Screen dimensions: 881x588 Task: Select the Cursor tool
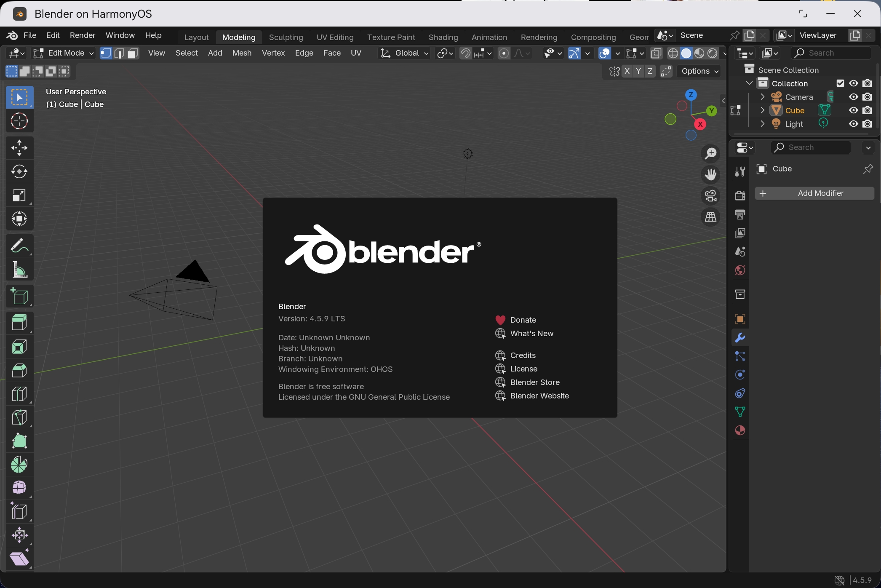pos(19,121)
